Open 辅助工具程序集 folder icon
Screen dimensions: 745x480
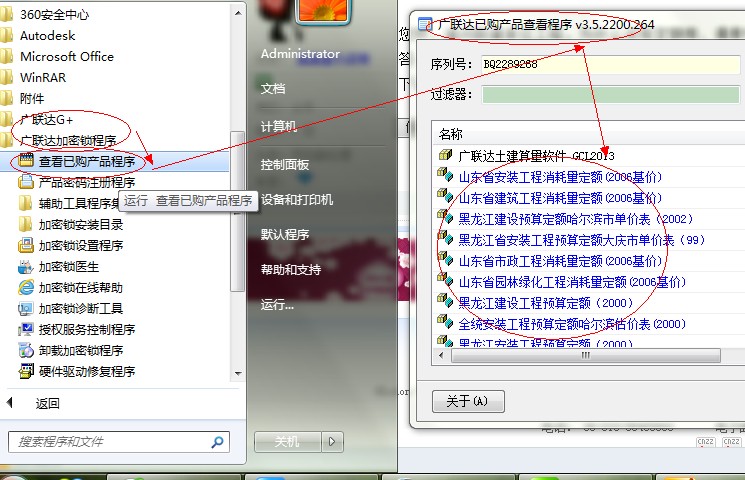tap(26, 203)
